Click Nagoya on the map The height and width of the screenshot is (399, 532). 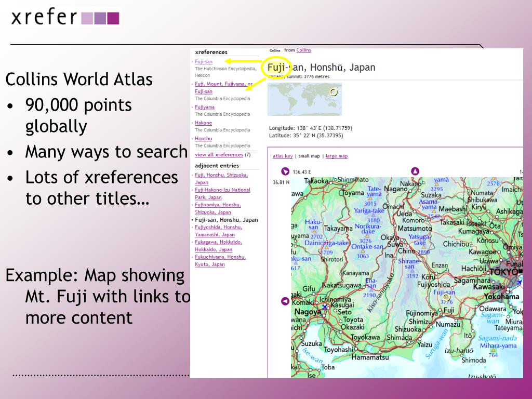click(308, 312)
